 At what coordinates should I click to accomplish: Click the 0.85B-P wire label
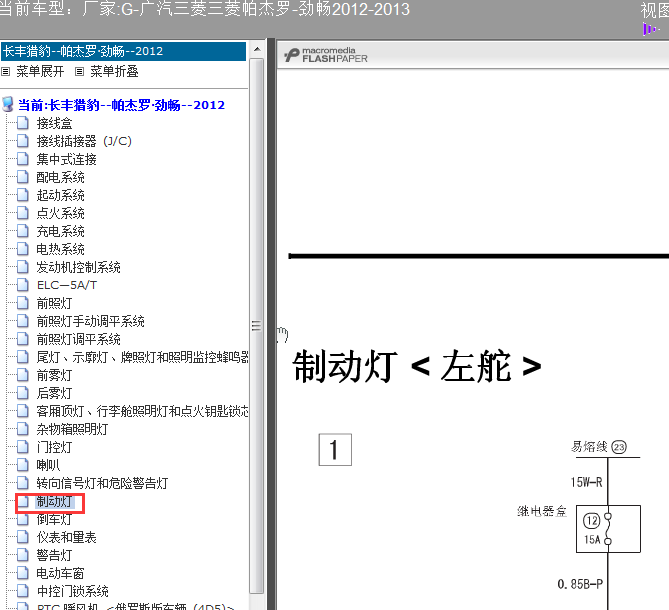coord(580,584)
